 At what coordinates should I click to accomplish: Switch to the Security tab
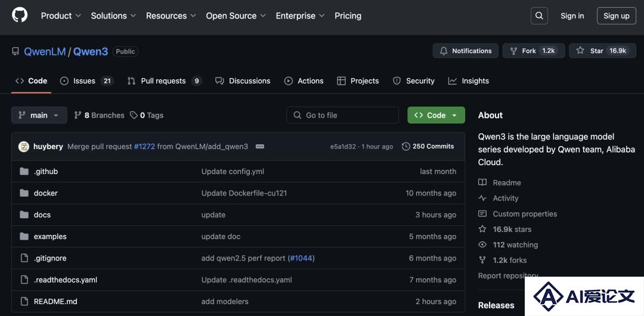(414, 81)
